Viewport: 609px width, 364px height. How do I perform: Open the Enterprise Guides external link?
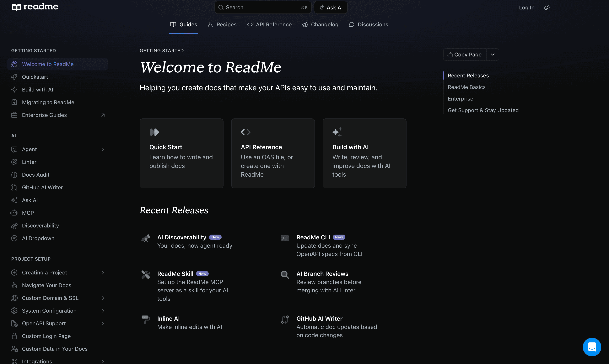click(x=58, y=115)
